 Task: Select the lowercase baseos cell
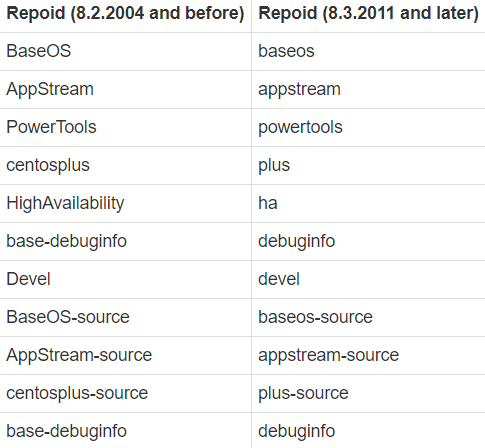368,51
